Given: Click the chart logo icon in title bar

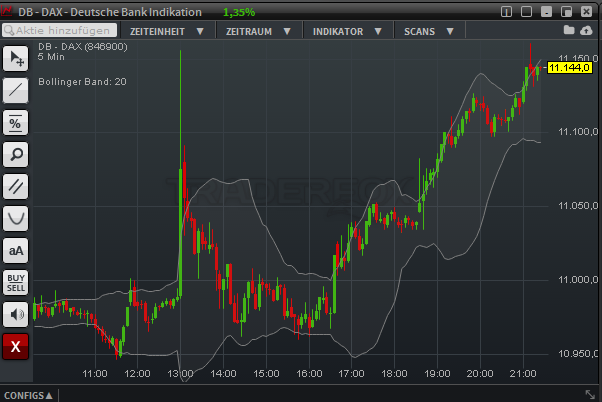Looking at the screenshot, I should point(7,12).
